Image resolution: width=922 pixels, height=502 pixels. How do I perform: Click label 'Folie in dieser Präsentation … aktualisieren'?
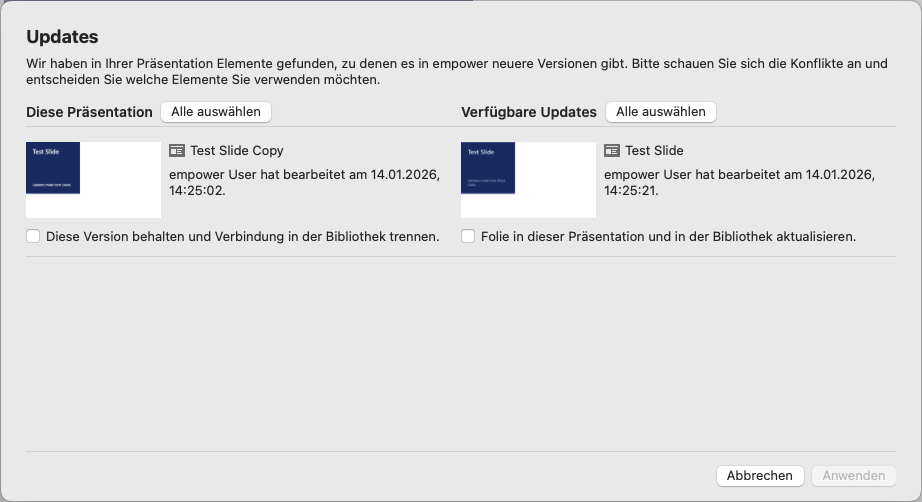click(x=669, y=236)
